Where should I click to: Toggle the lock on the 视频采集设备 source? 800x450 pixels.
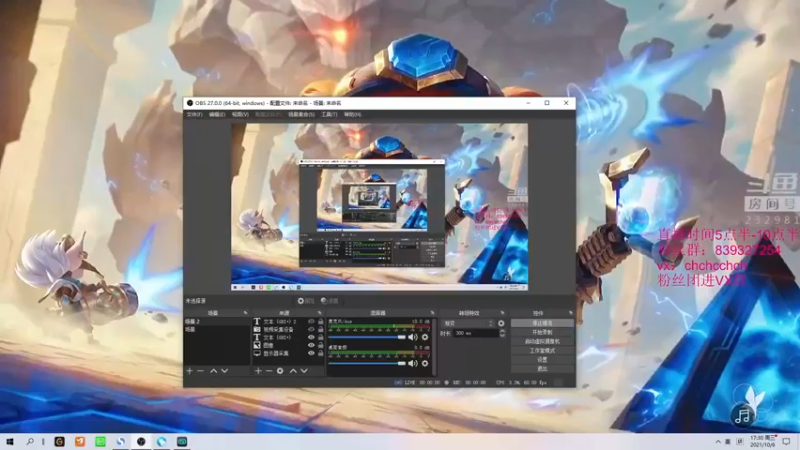pyautogui.click(x=320, y=330)
